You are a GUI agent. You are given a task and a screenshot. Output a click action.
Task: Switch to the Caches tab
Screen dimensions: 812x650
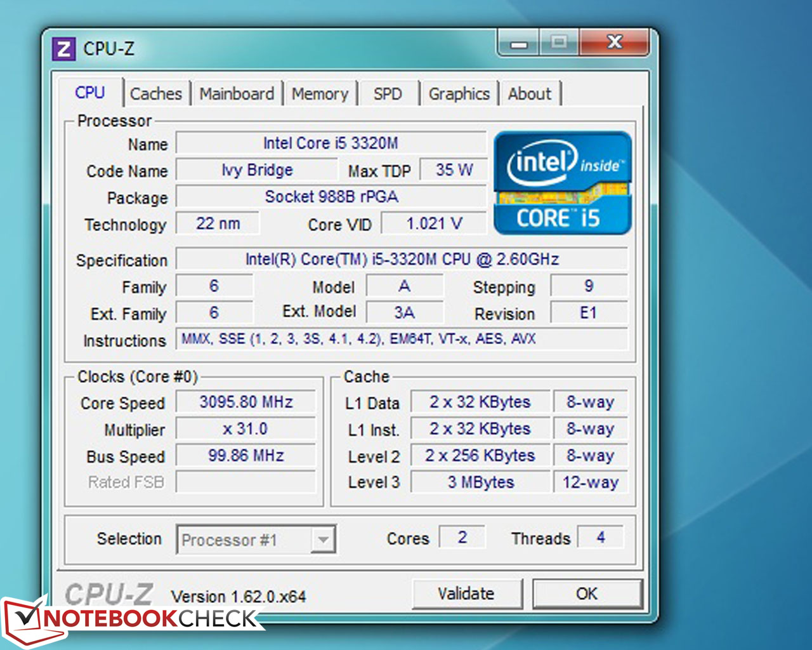156,94
